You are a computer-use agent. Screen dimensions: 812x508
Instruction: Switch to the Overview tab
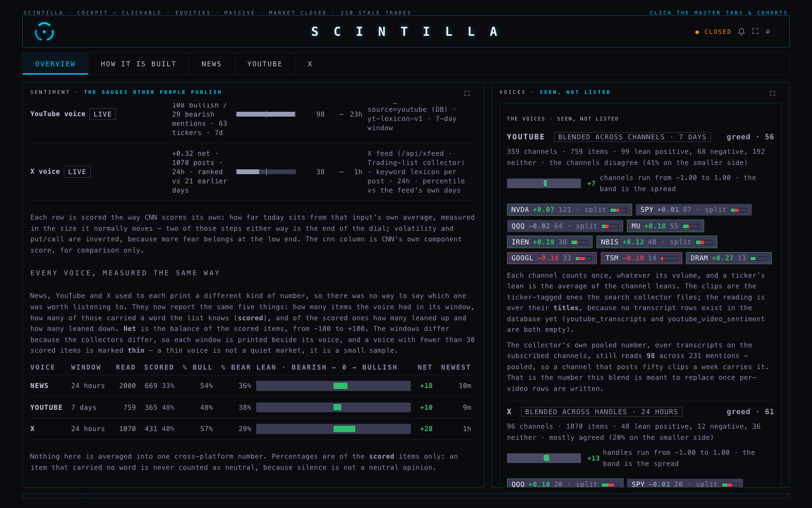tap(55, 64)
